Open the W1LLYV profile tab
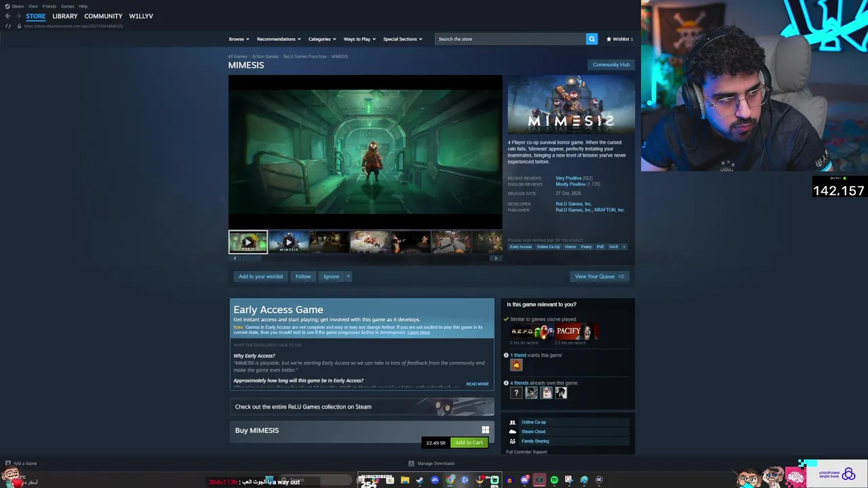868x488 pixels. (141, 16)
